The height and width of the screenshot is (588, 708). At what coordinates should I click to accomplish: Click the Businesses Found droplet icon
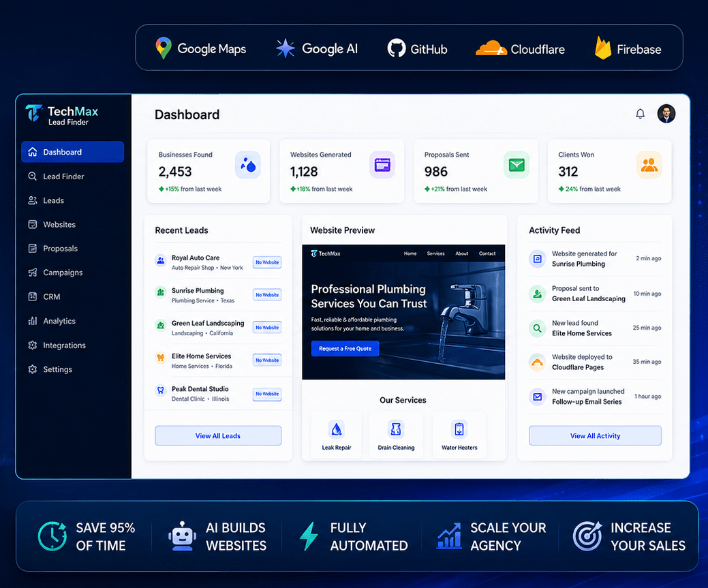coord(248,165)
